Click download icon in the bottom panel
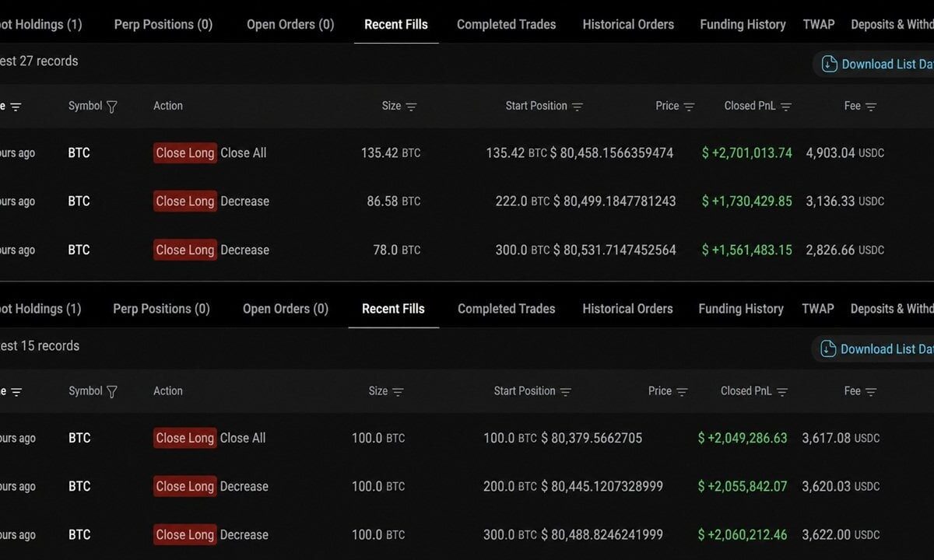 coord(829,348)
